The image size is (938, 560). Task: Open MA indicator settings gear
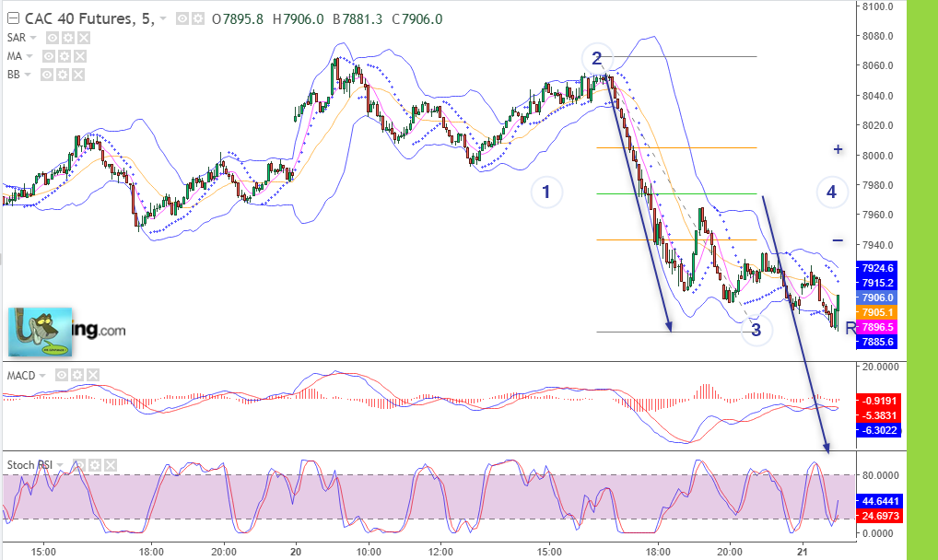click(64, 56)
